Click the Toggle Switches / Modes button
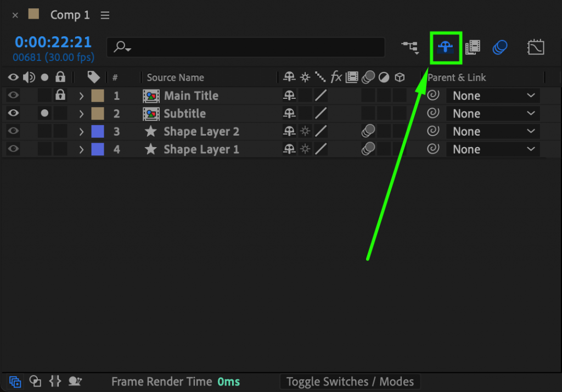562x392 pixels. click(x=350, y=382)
